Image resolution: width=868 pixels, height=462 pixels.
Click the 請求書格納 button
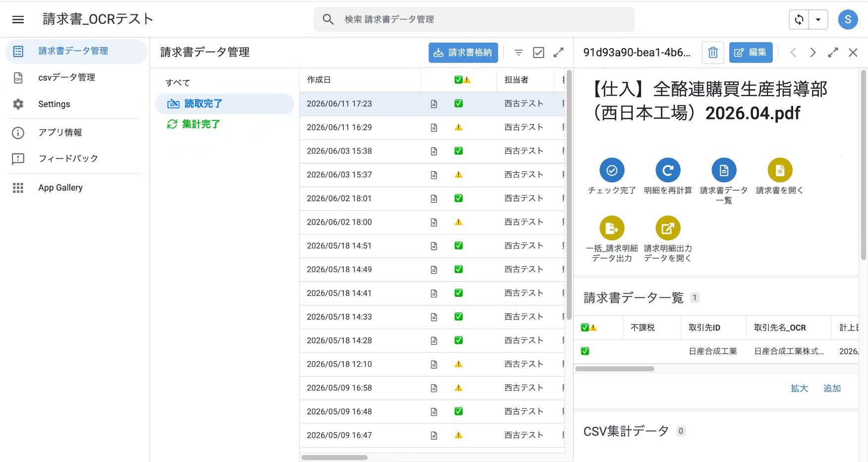(x=463, y=53)
